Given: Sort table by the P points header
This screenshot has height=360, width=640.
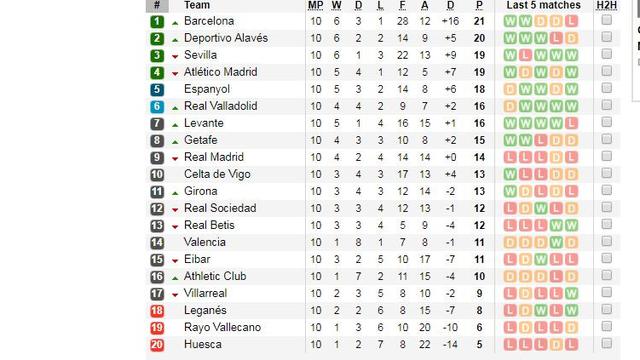Looking at the screenshot, I should (x=479, y=5).
